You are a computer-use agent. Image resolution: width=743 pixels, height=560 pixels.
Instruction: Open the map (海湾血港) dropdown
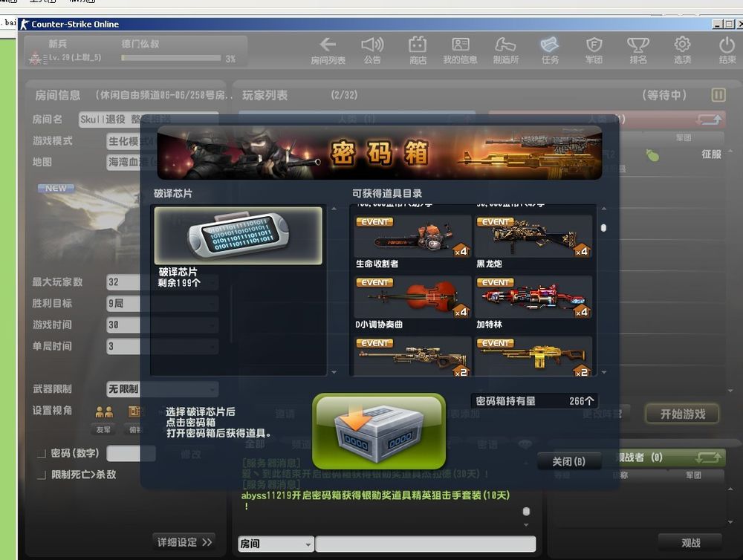point(163,162)
